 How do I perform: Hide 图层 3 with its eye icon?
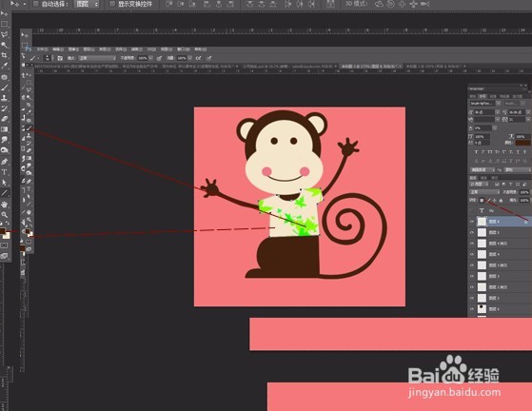point(472,276)
